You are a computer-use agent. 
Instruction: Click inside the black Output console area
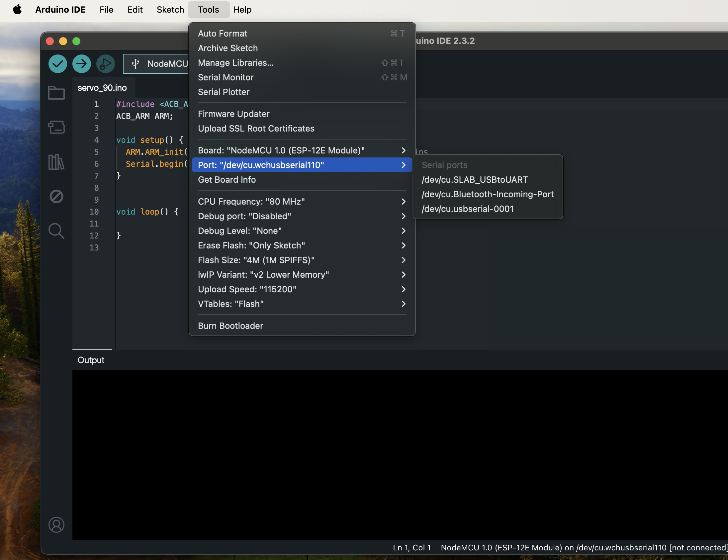tap(400, 455)
